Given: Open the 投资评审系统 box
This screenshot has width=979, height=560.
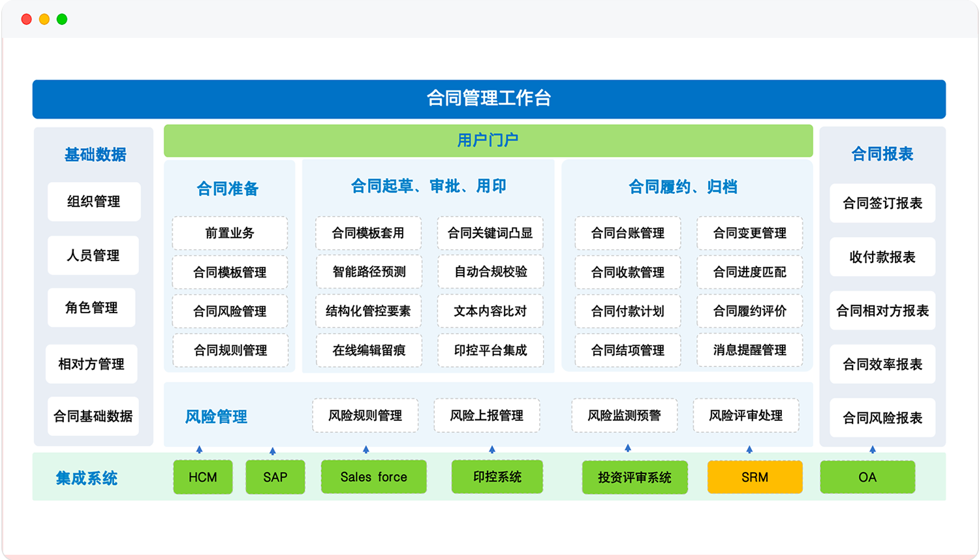Looking at the screenshot, I should [635, 478].
